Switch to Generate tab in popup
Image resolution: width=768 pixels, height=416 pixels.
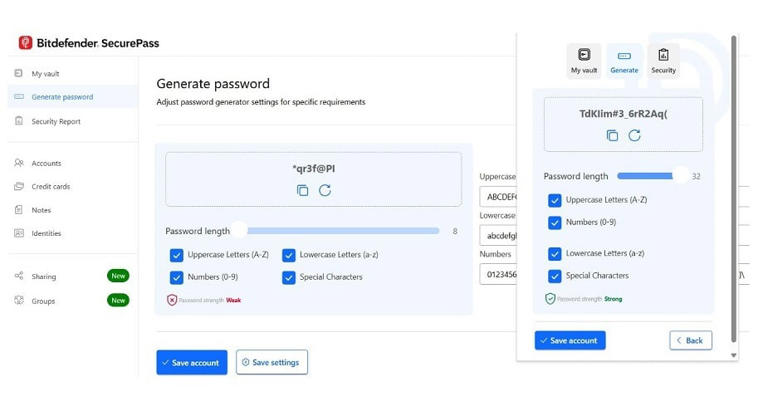(624, 60)
